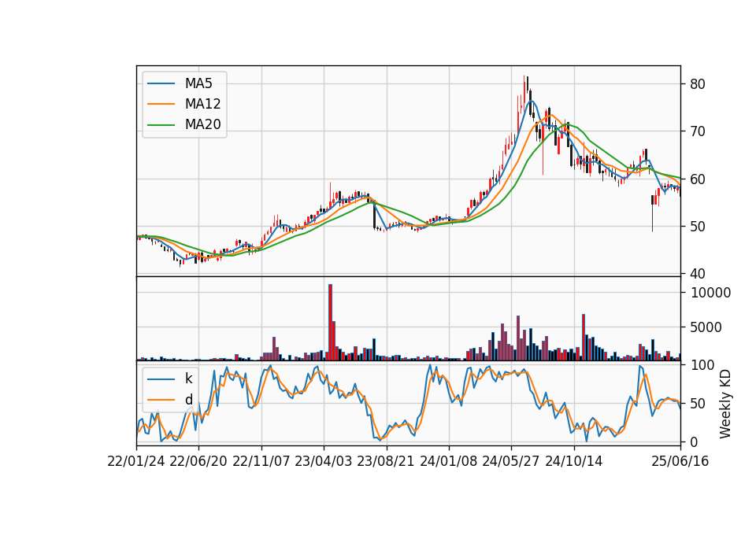756x543 pixels.
Task: Click the 60 price axis tick label
Action: click(x=698, y=179)
